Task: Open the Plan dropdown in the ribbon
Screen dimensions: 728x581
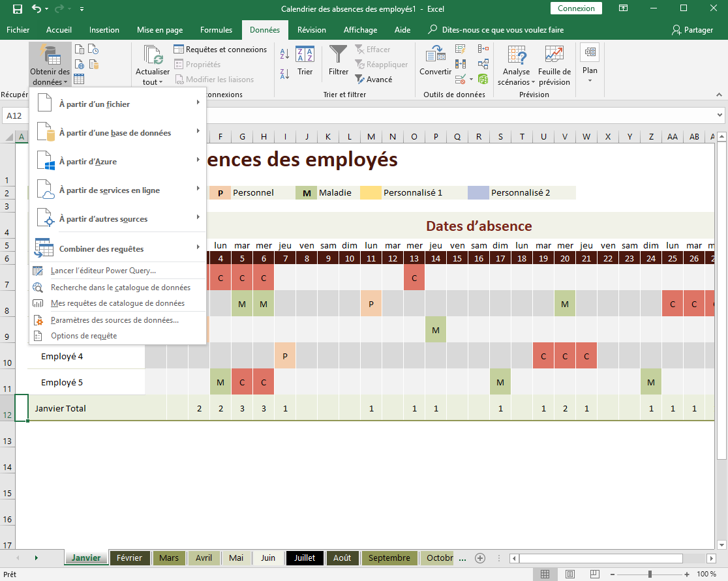Action: (x=590, y=80)
